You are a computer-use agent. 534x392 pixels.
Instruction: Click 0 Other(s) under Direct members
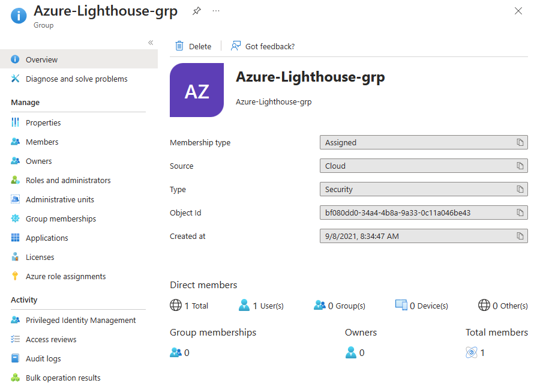(503, 306)
